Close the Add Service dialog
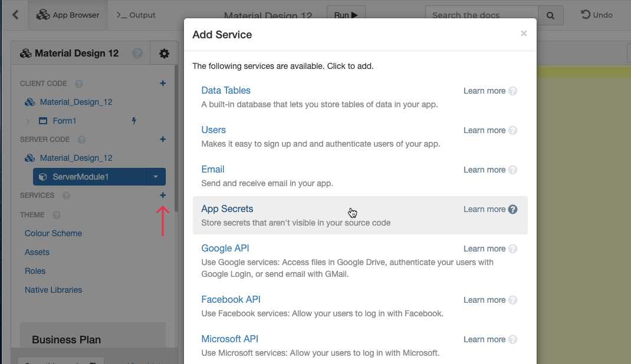This screenshot has height=364, width=631. (x=523, y=34)
